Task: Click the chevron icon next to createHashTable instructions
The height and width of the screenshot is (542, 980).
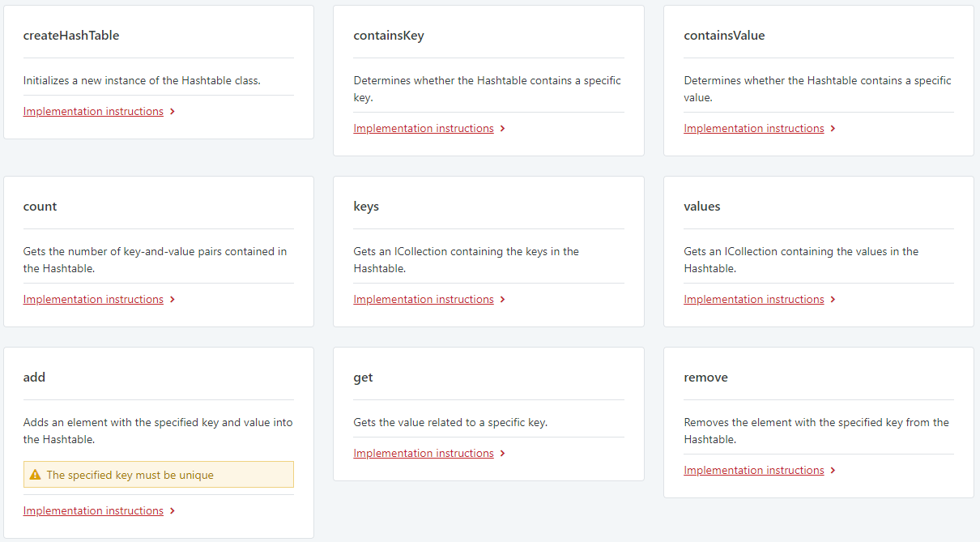Action: [x=172, y=111]
